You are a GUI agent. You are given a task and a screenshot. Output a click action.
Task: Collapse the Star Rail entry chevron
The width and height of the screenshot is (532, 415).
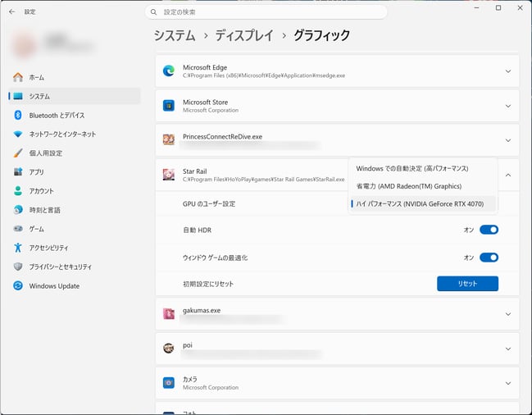click(508, 175)
